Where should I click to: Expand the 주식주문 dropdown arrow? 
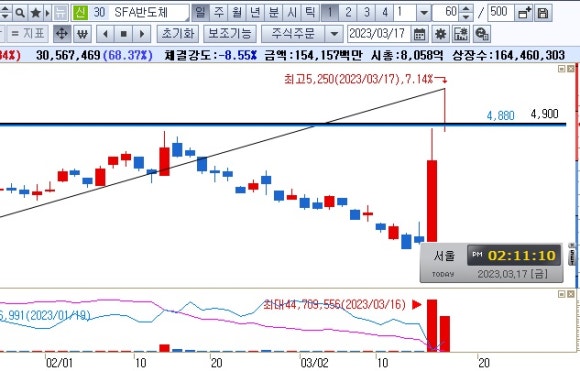pos(334,34)
